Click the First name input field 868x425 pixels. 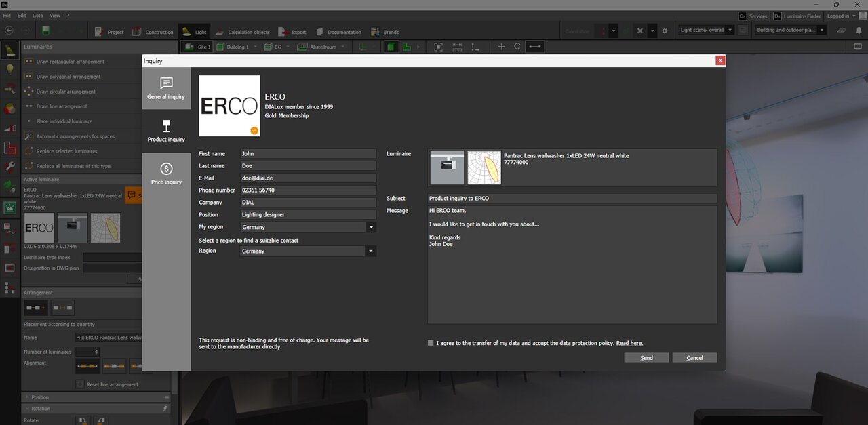308,154
